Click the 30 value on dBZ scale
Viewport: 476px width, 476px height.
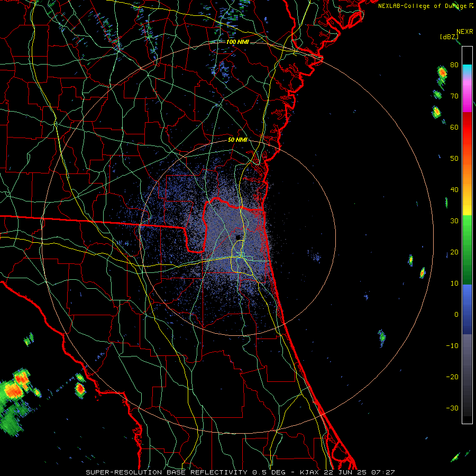[454, 221]
